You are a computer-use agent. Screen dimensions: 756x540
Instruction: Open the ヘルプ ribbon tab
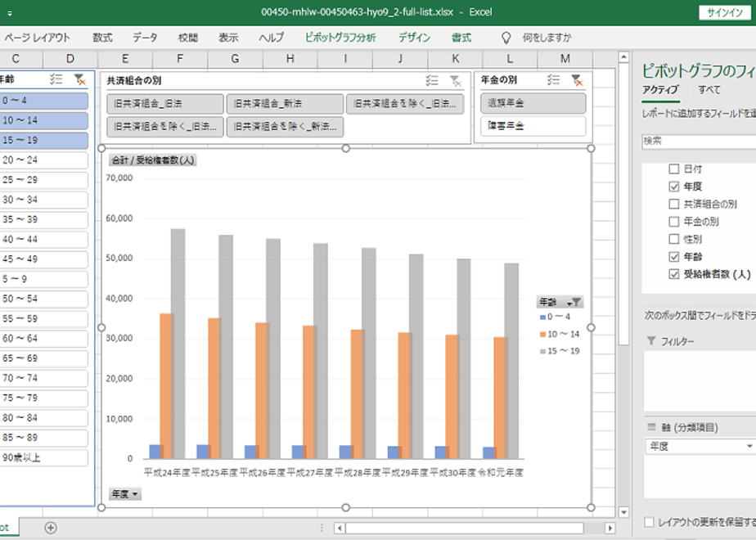click(272, 38)
